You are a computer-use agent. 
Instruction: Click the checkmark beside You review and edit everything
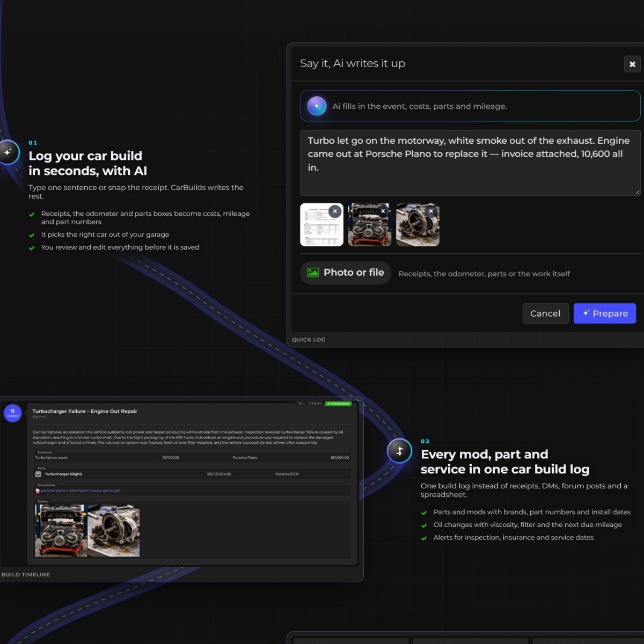[32, 248]
